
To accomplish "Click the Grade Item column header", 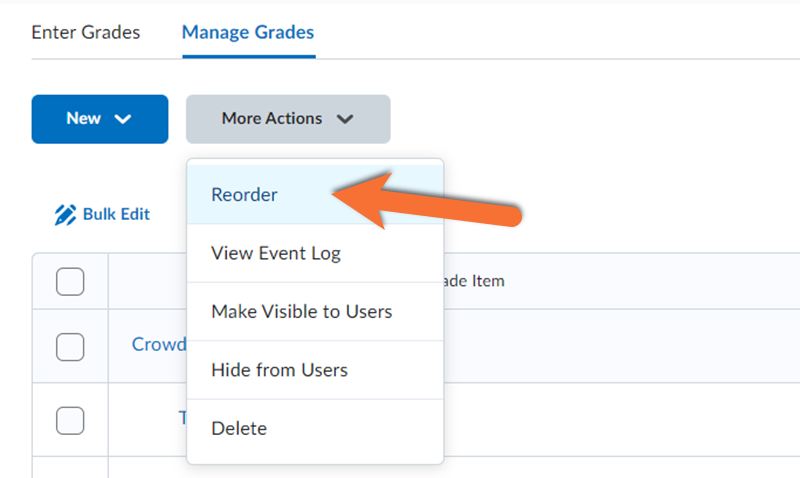I will pyautogui.click(x=474, y=282).
